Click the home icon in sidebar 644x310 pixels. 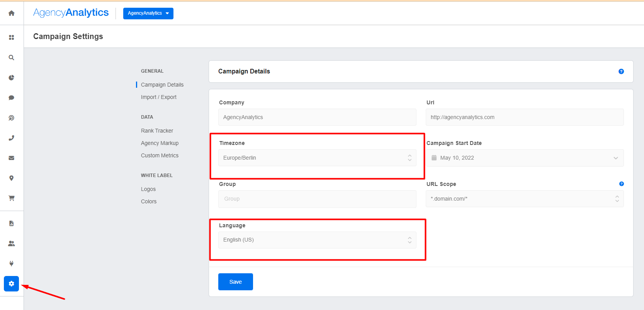(12, 13)
